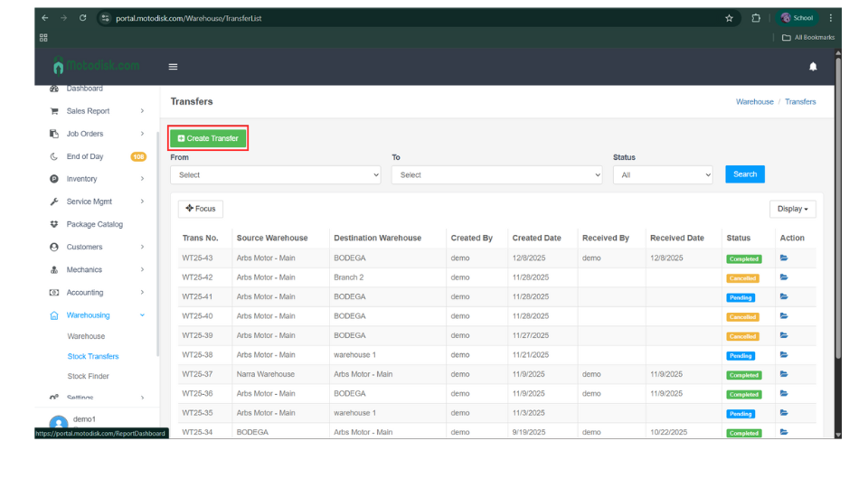Viewport: 868px width, 488px height.
Task: Open Stock Finder in the sidebar
Action: coord(88,376)
